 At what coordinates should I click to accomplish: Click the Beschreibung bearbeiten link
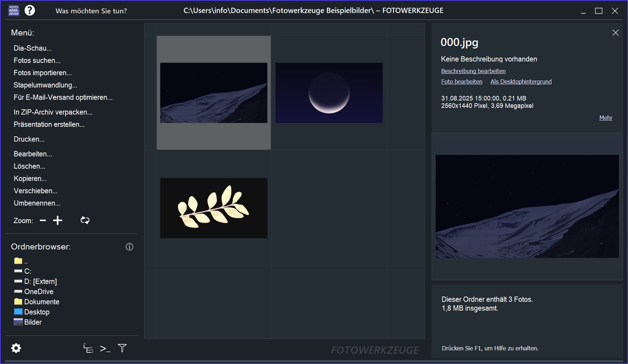click(x=473, y=71)
